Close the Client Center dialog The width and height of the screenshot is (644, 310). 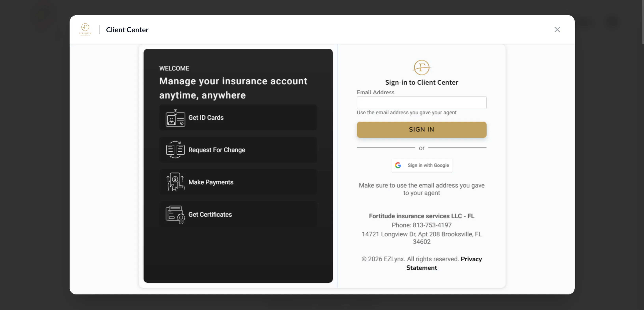click(x=557, y=30)
